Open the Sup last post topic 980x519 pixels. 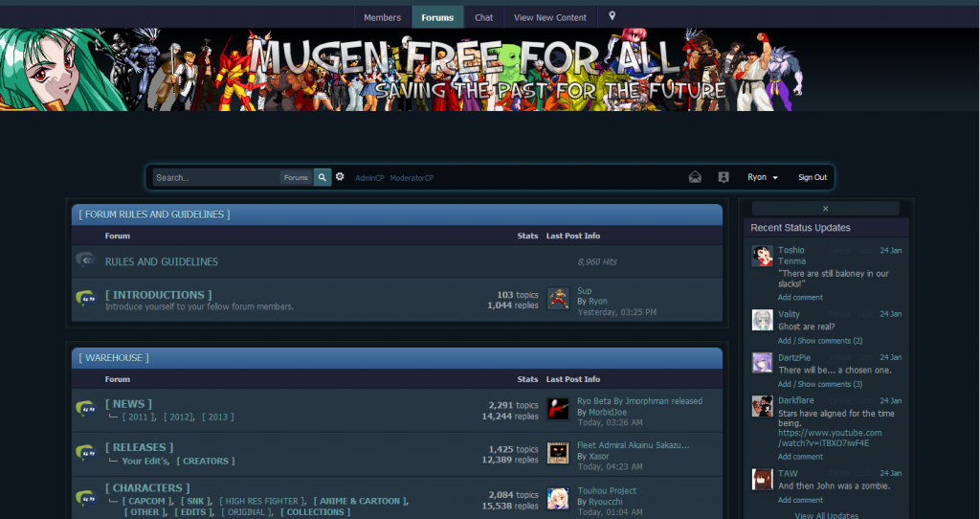585,291
